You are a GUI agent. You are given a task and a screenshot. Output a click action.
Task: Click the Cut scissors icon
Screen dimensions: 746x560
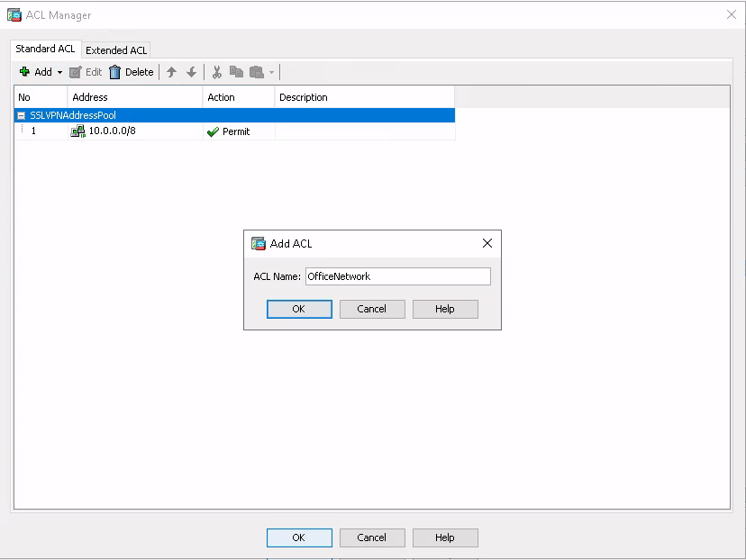[216, 72]
